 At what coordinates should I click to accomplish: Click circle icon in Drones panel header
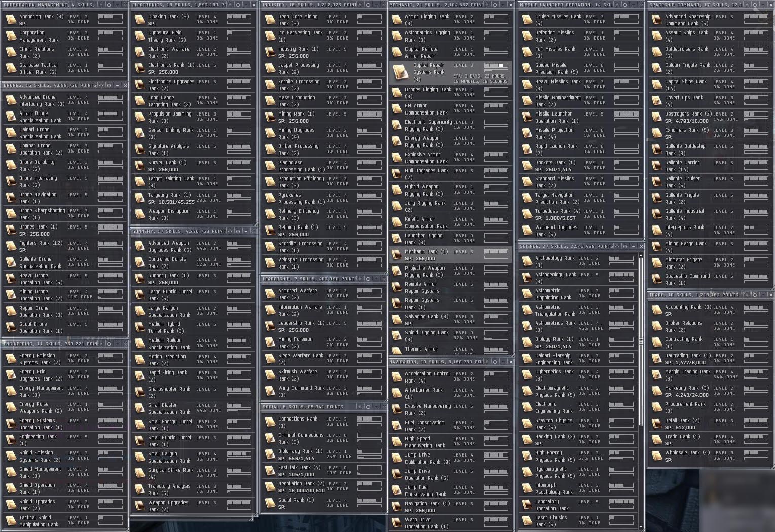pyautogui.click(x=109, y=85)
